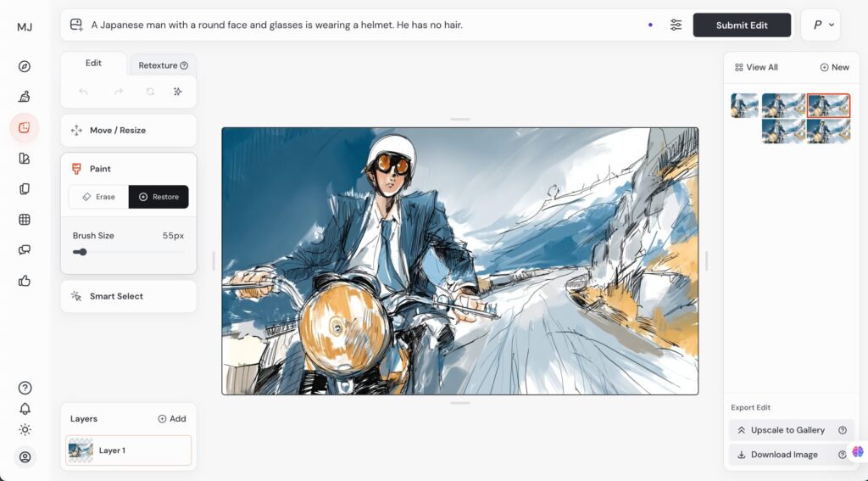Image resolution: width=868 pixels, height=481 pixels.
Task: Open the P profile dropdown
Action: tap(821, 25)
